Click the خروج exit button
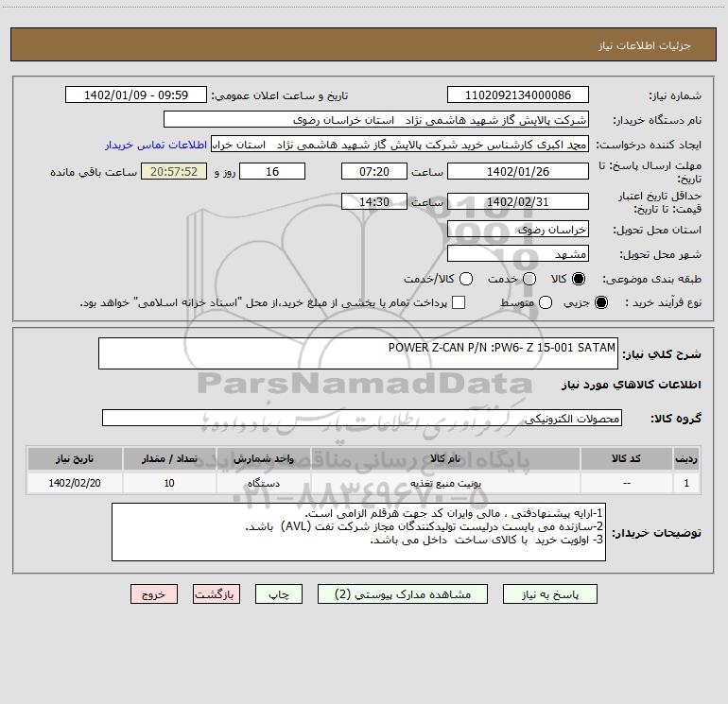Screen dimensions: 728x704 [154, 594]
